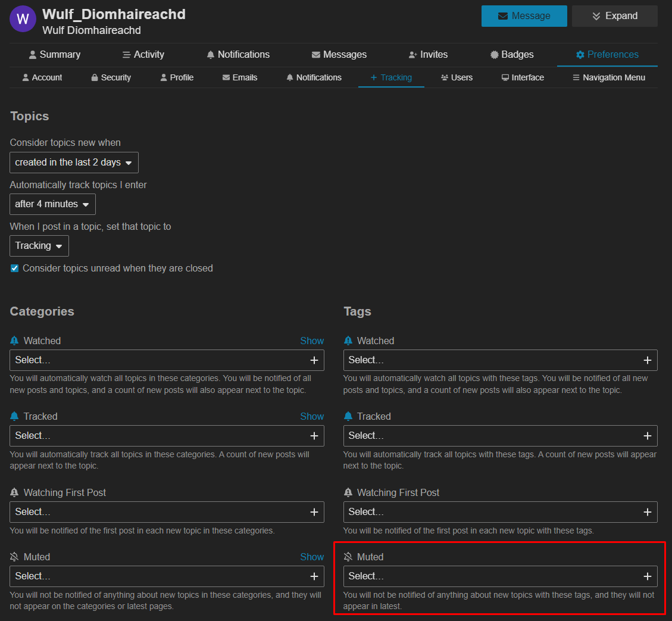
Task: Click Show link next to Categories Muted
Action: 312,557
